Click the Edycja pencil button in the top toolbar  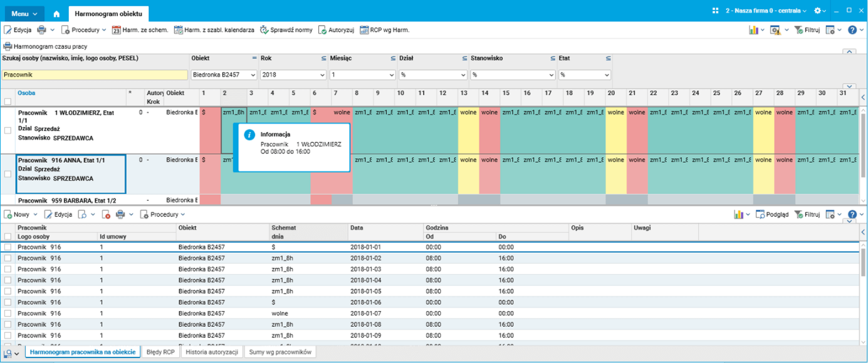pos(18,29)
